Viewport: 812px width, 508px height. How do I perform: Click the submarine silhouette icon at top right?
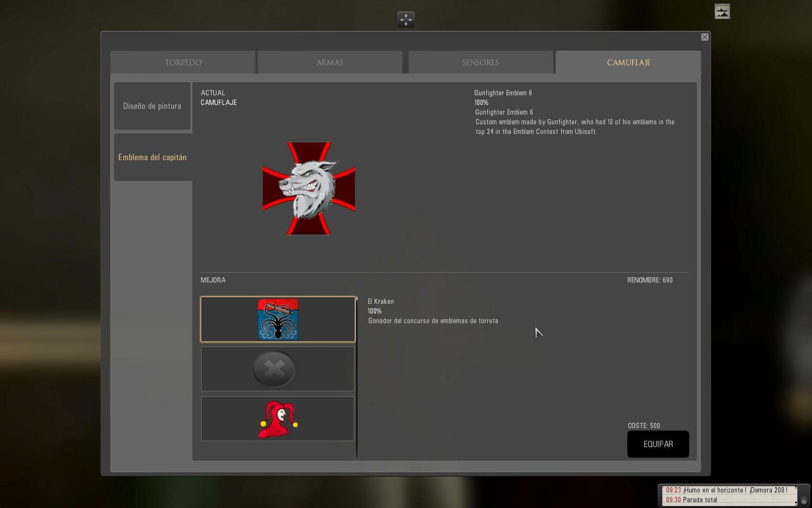pyautogui.click(x=722, y=11)
